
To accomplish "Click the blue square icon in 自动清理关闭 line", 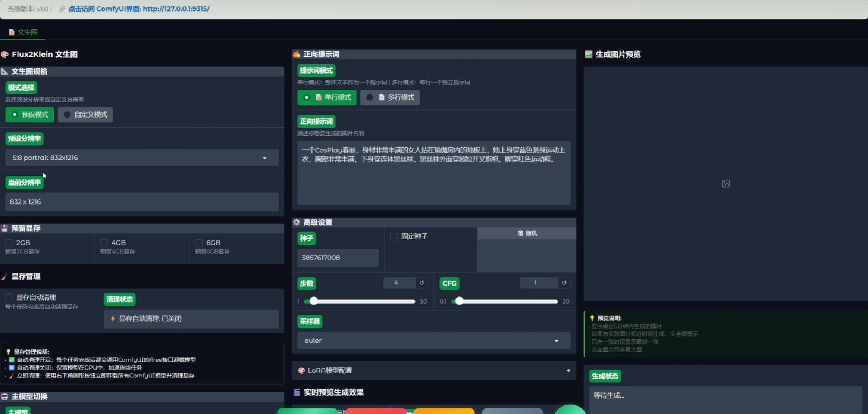I will pos(12,368).
